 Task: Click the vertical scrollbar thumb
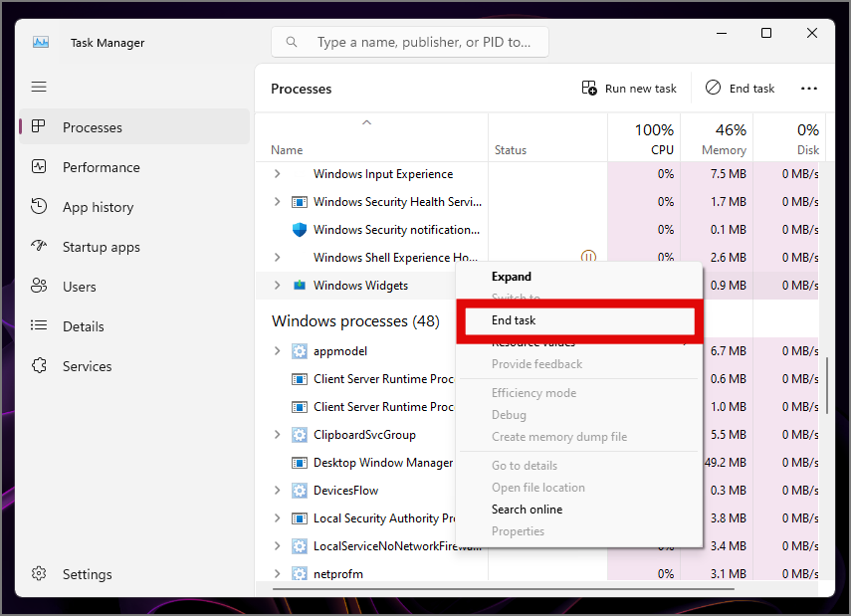(827, 385)
